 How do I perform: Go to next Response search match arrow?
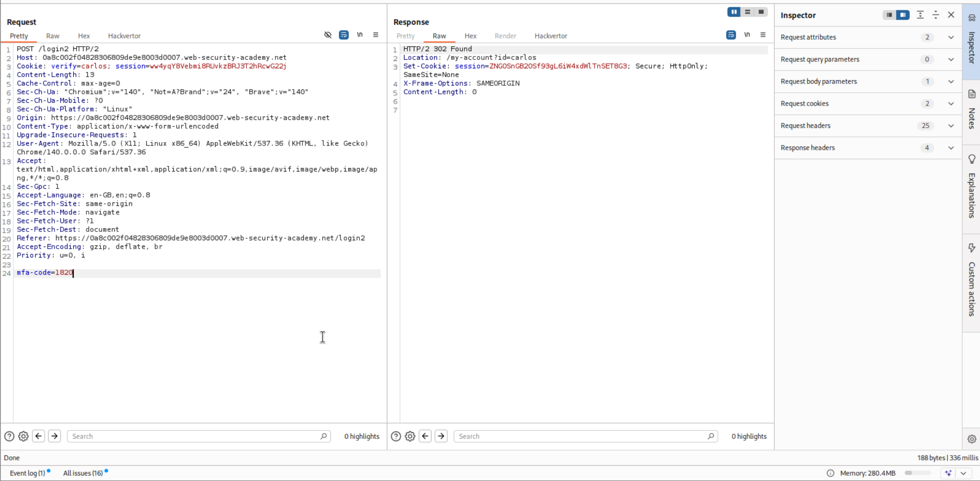click(x=441, y=436)
